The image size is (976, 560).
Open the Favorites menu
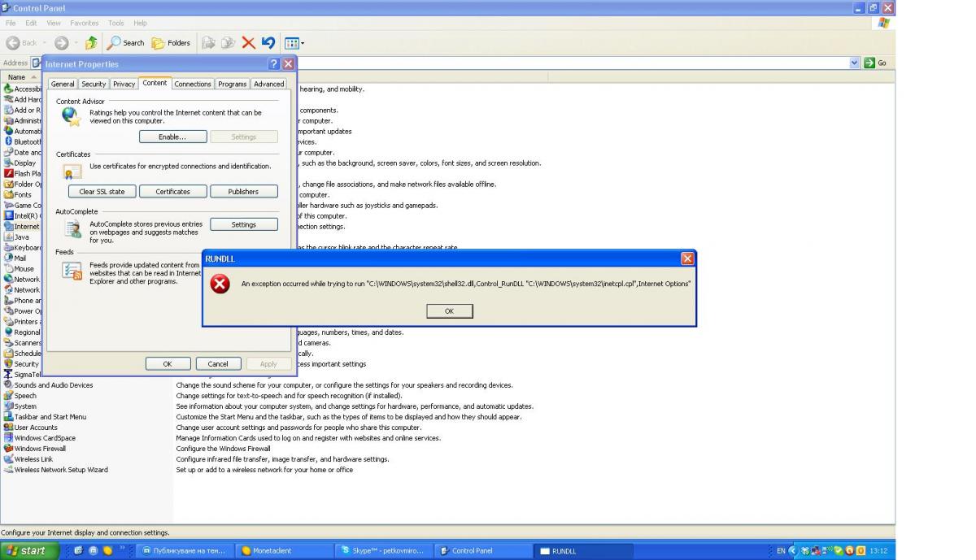(x=84, y=23)
